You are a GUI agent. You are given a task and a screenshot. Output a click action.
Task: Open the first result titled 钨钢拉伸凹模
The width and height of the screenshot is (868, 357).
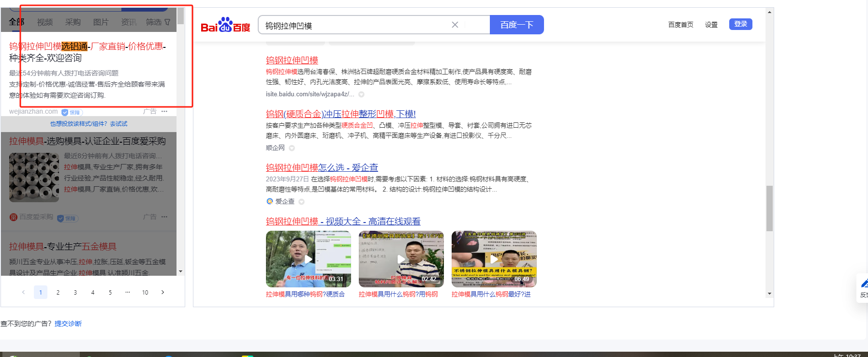[x=292, y=60]
